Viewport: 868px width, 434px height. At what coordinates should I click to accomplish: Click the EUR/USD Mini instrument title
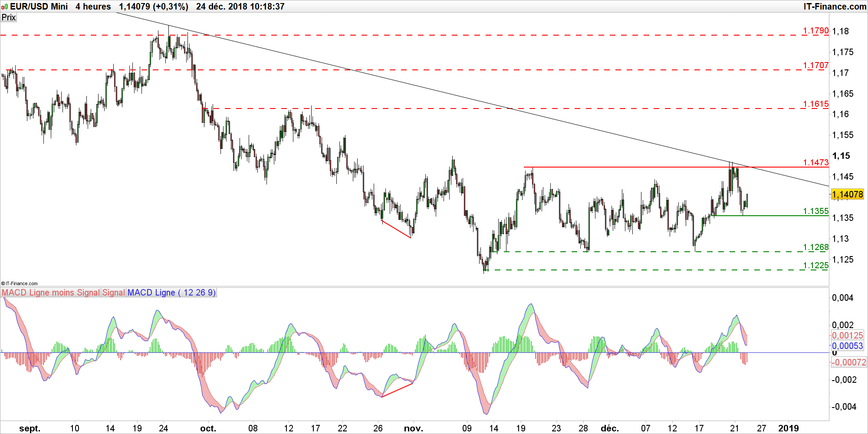39,7
